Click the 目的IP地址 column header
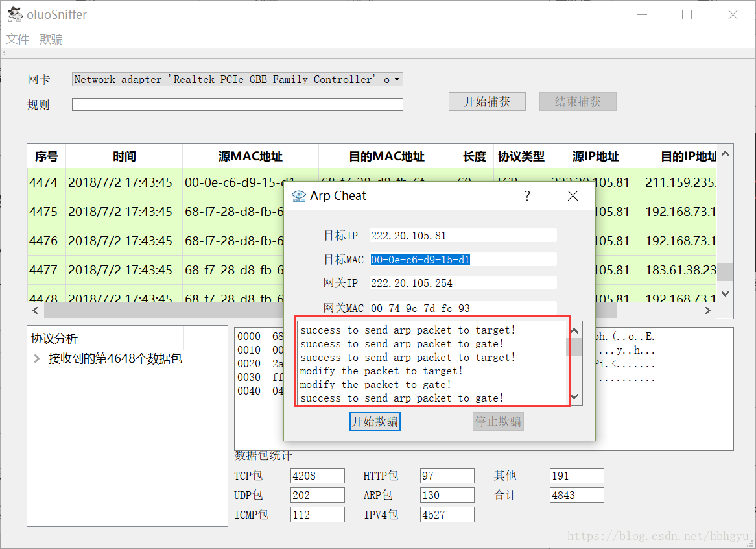This screenshot has width=756, height=549. point(680,156)
